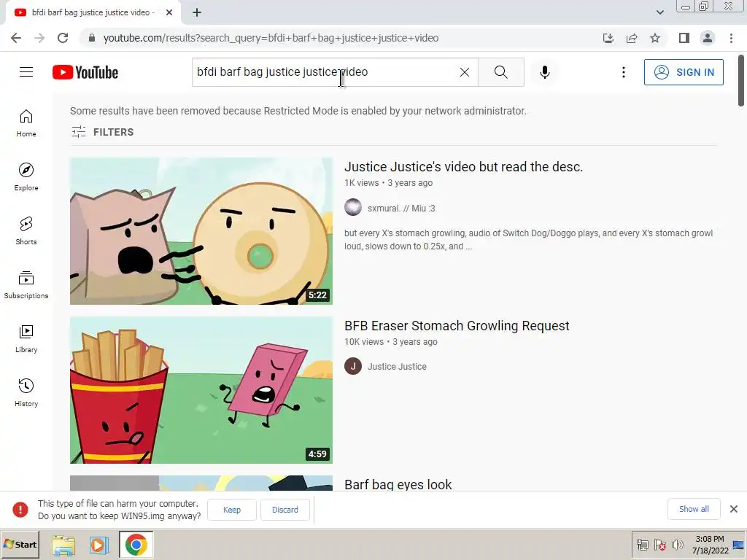Viewport: 747px width, 560px height.
Task: Click the network tray icon
Action: click(x=642, y=544)
